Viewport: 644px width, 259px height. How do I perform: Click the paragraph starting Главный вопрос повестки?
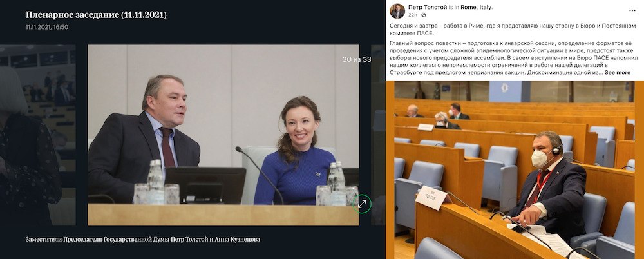(510, 58)
